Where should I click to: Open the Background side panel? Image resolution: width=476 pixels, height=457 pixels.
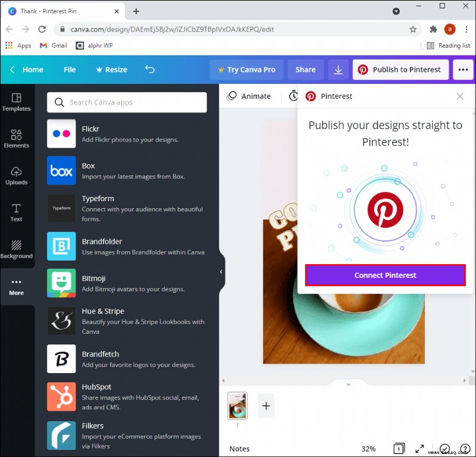pos(17,249)
